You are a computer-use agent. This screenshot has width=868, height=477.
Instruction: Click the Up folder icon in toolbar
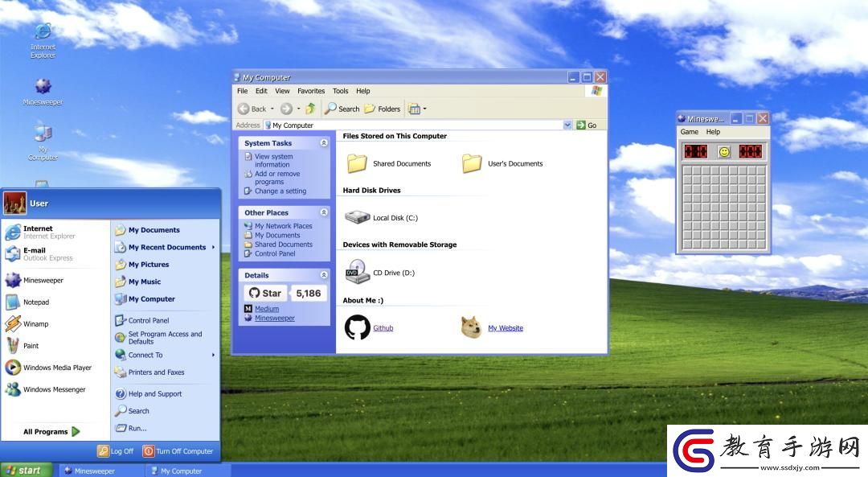[310, 109]
